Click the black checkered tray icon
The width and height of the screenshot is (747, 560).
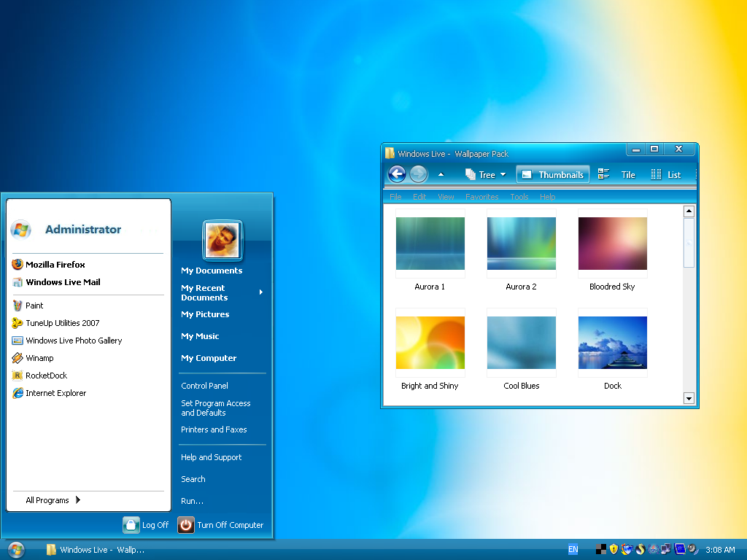601,550
